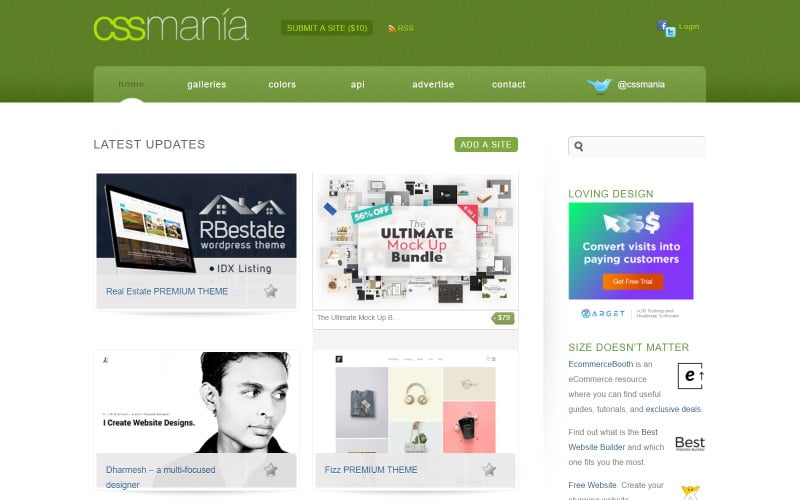Image resolution: width=800 pixels, height=500 pixels.
Task: Click the magnifier icon in search box
Action: [x=579, y=146]
